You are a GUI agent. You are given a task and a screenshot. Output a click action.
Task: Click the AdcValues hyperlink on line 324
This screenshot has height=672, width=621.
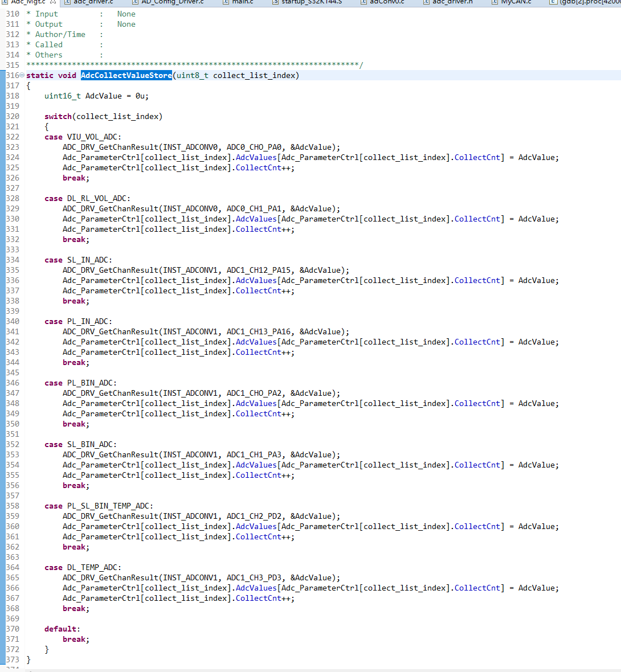pos(256,157)
